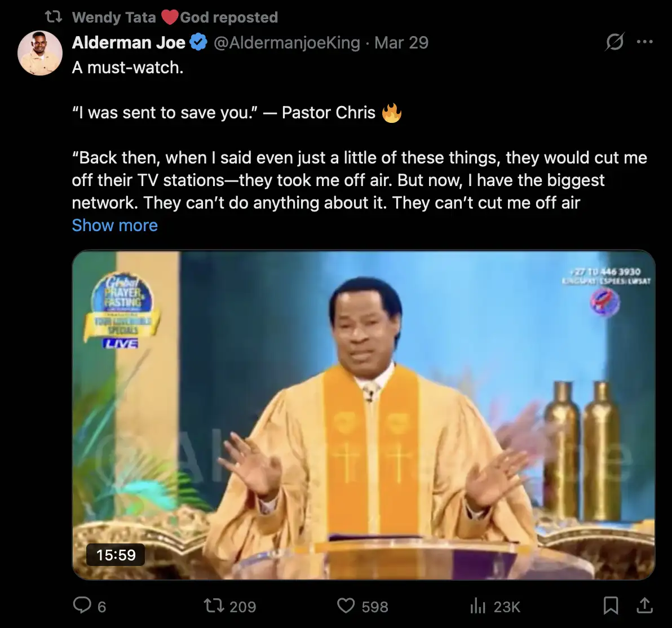Open the reply comment icon

point(82,605)
